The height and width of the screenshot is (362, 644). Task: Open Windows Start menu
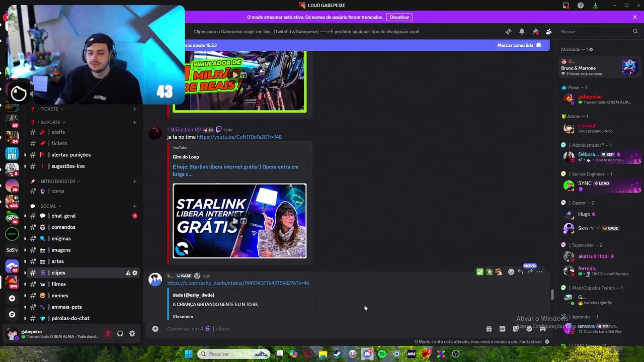click(x=188, y=354)
